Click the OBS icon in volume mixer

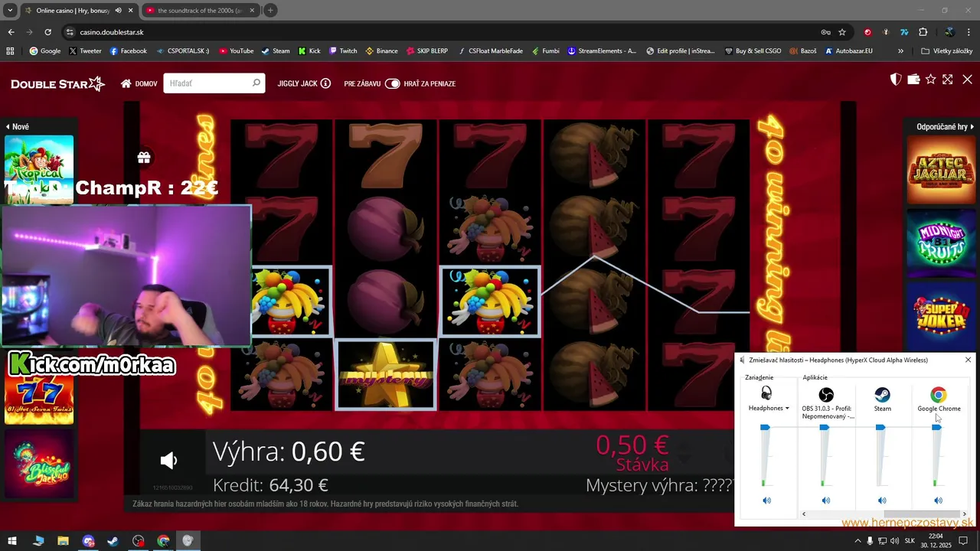pyautogui.click(x=826, y=395)
